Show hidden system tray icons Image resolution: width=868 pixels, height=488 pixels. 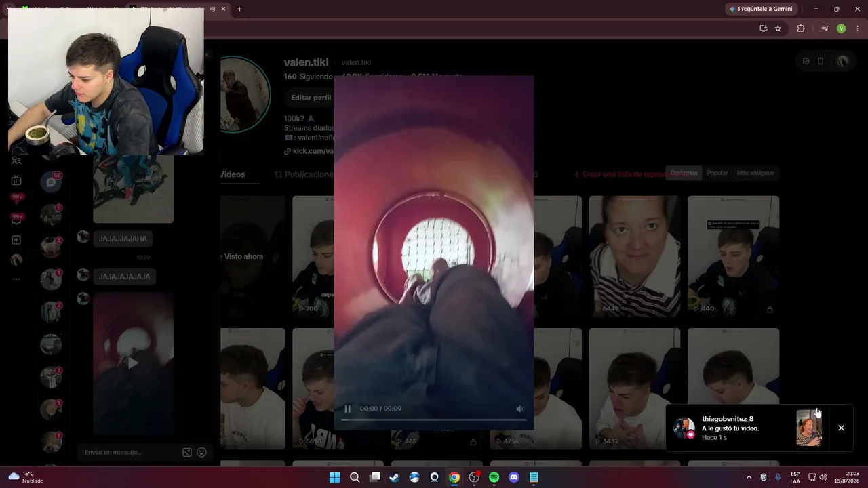749,477
